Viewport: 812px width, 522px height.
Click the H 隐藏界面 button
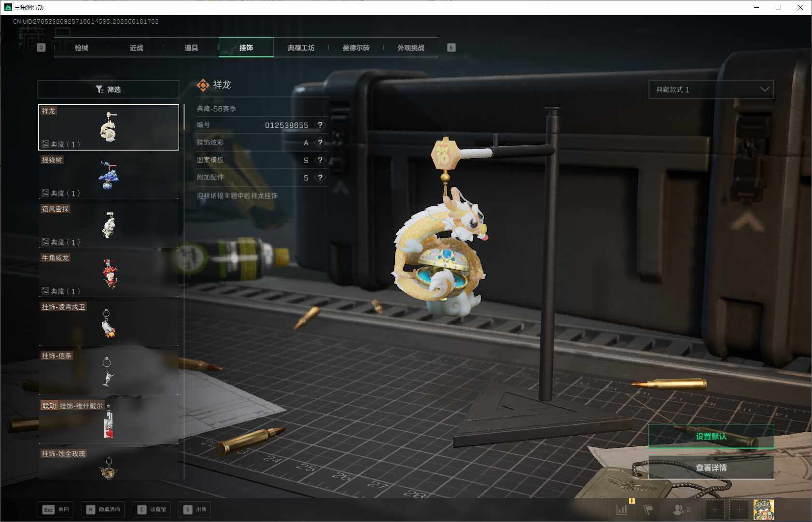tap(103, 509)
